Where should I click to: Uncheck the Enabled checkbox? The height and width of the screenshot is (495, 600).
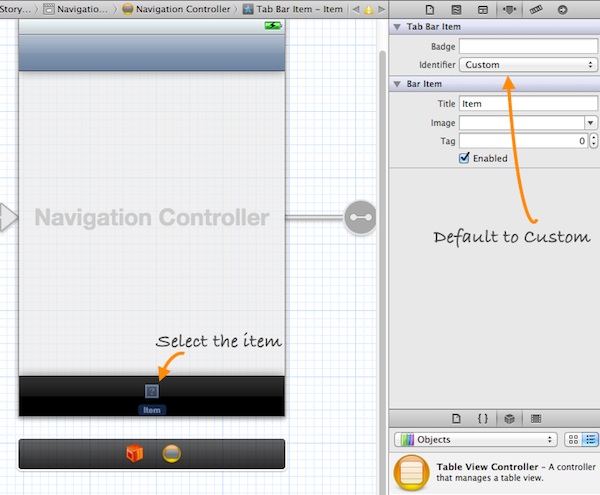click(464, 158)
